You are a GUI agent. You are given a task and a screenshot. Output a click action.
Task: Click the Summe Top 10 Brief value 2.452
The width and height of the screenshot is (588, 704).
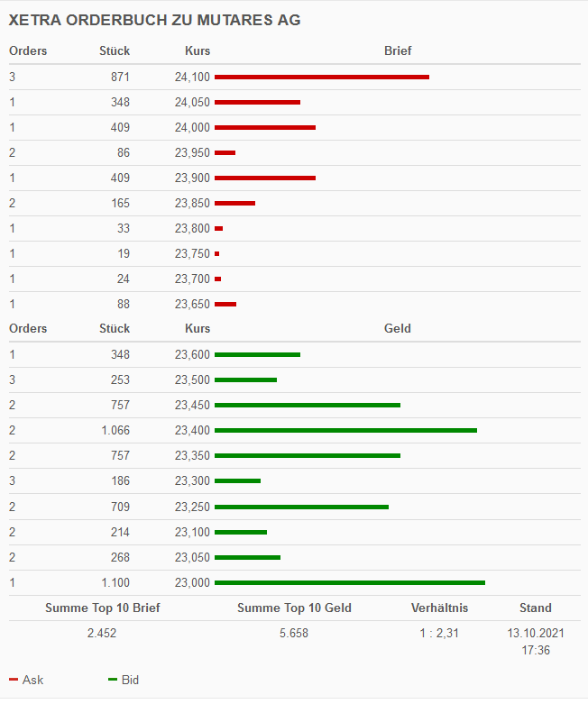click(x=102, y=634)
